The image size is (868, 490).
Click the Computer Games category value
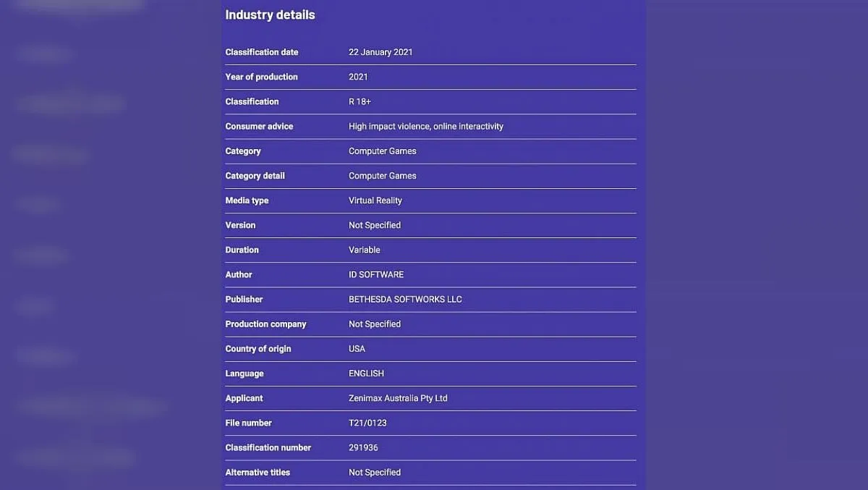[383, 151]
